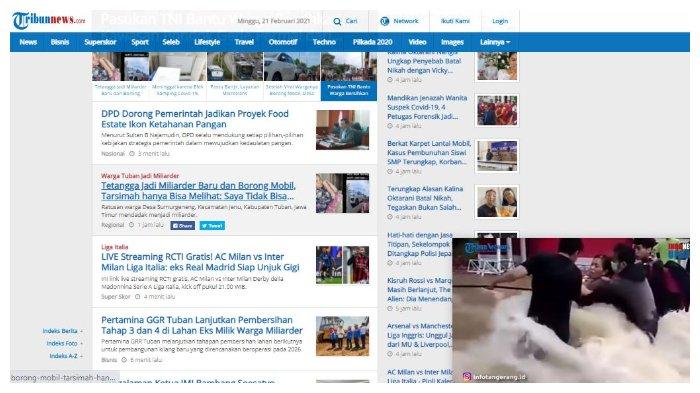Viewport: 700px width, 393px height.
Task: Click the Instagram icon on the video overlay
Action: [x=467, y=376]
